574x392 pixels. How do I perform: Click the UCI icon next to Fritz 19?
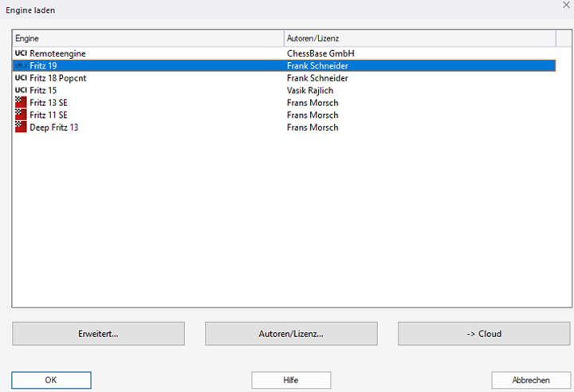pos(21,66)
